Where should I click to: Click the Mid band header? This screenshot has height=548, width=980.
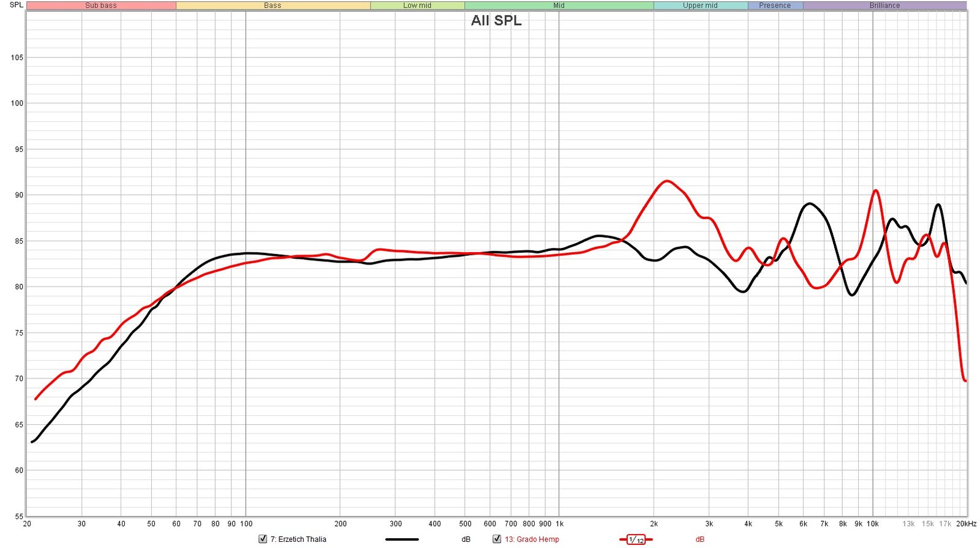559,6
